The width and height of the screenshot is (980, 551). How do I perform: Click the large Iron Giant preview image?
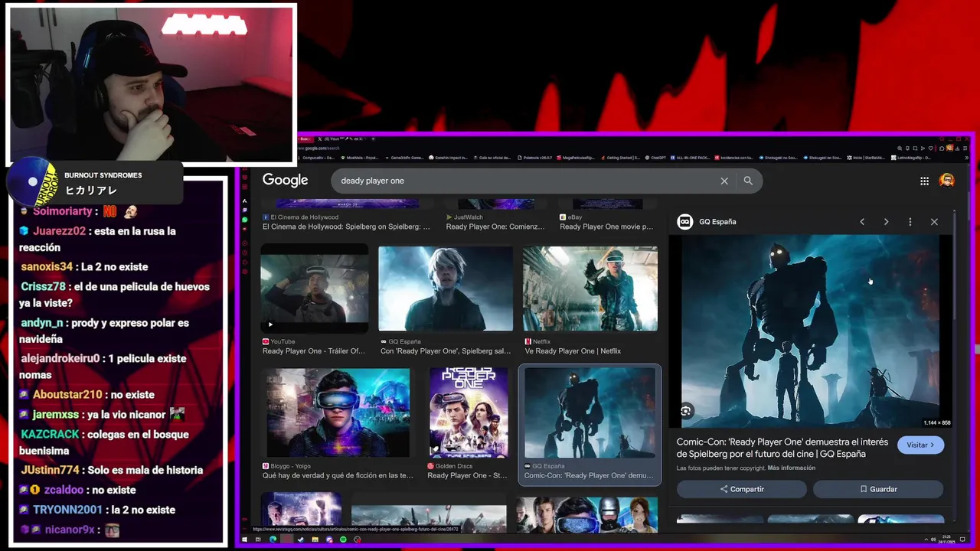coord(810,331)
